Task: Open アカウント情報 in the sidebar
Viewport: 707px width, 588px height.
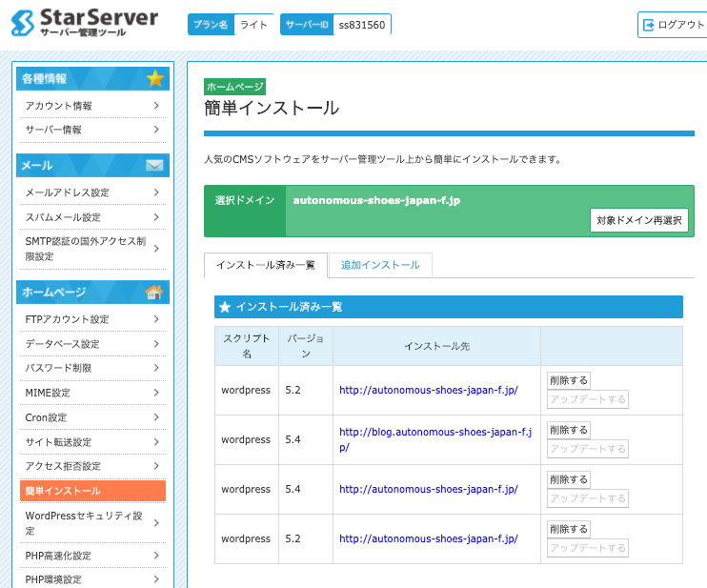Action: point(59,106)
